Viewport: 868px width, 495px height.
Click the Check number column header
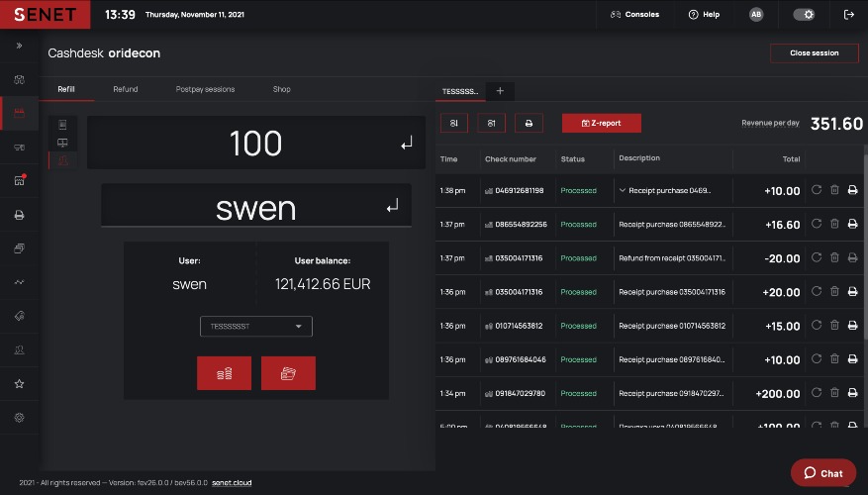(x=511, y=159)
